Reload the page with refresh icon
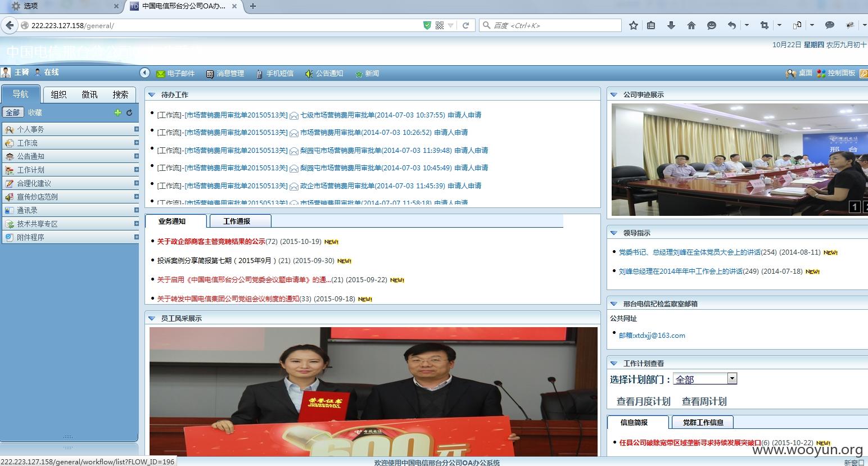This screenshot has height=466, width=868. (x=465, y=25)
